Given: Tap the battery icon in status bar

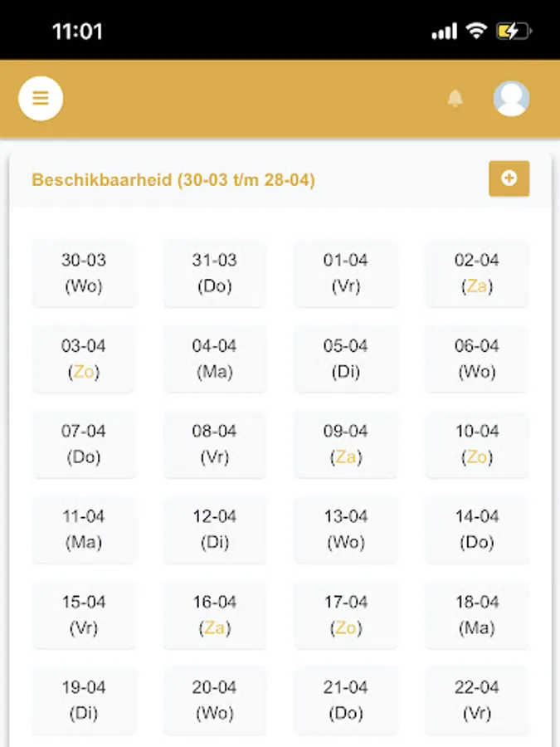Looking at the screenshot, I should (x=513, y=32).
